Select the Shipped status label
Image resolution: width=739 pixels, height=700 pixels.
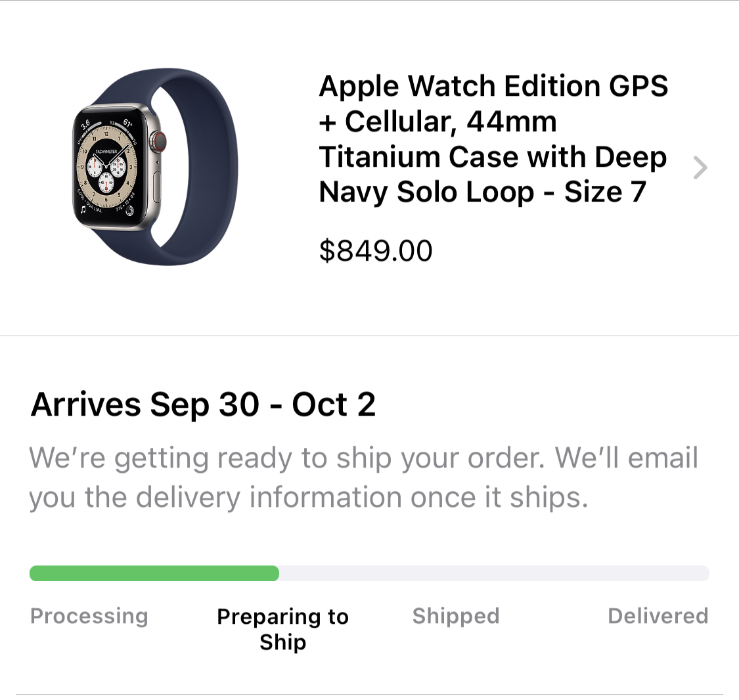pos(456,616)
